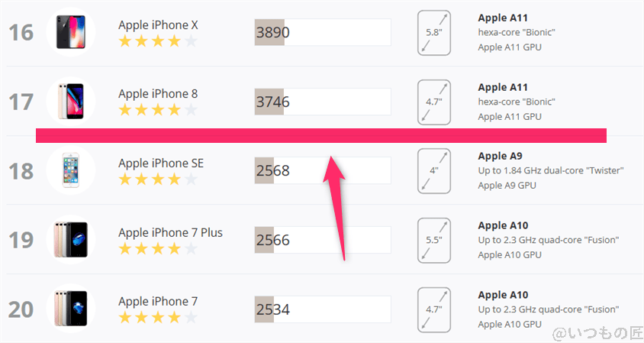644x343 pixels.
Task: Click the 5.8" screen size icon
Action: (433, 33)
